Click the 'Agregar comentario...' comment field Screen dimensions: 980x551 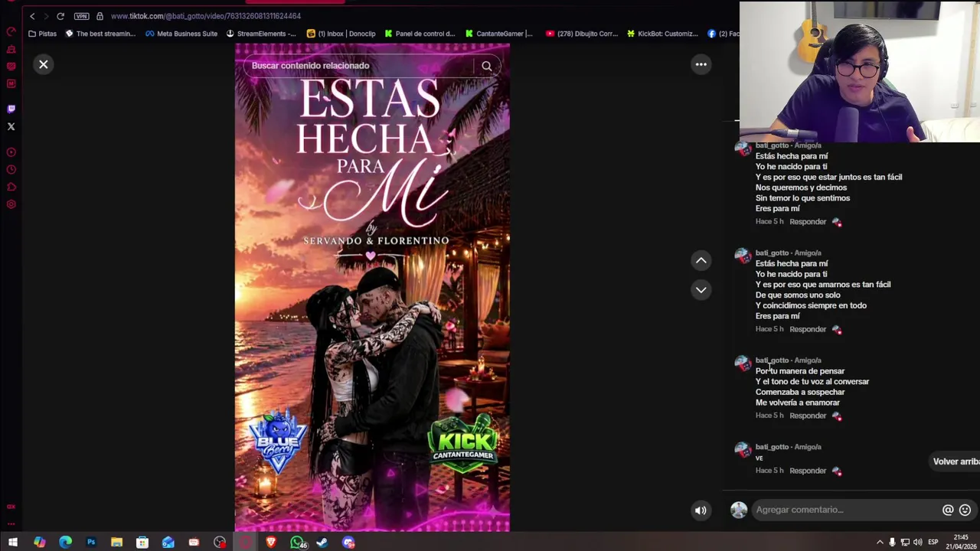(x=846, y=510)
